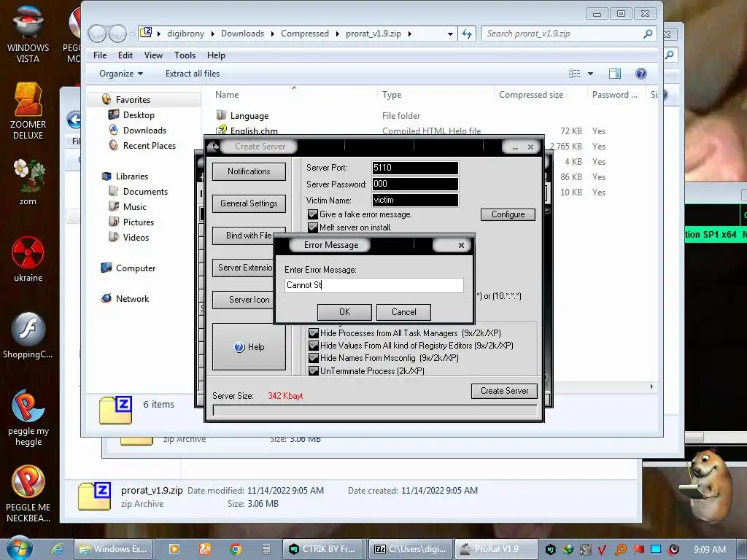Click the blue monitor tray icon
Viewport: 747px width, 560px height.
pyautogui.click(x=656, y=550)
